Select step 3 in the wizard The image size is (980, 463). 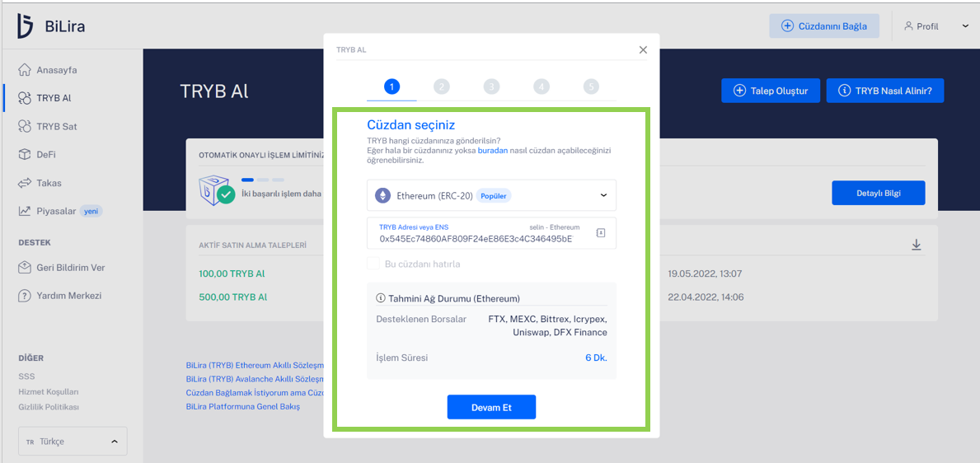coord(491,87)
